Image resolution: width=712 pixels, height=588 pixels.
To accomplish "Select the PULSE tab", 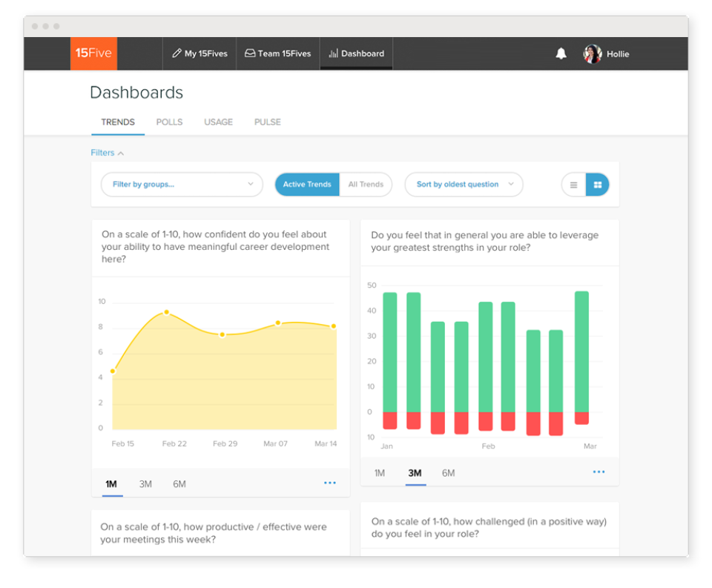I will [268, 122].
